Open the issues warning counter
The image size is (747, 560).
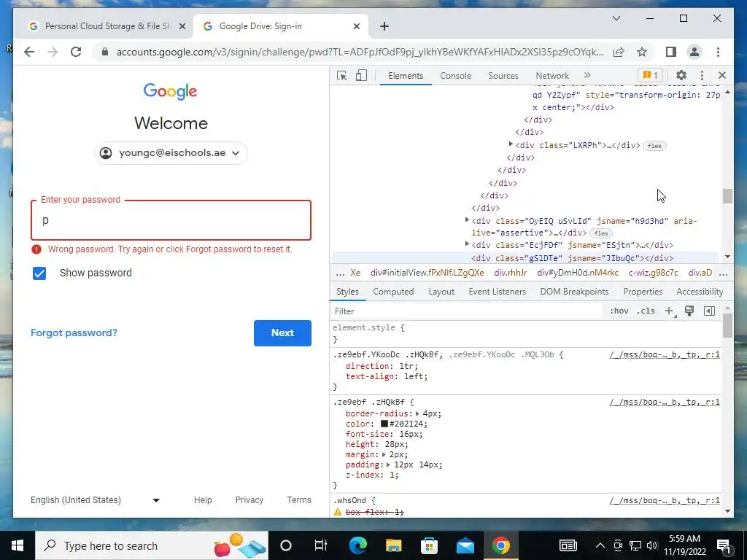pos(650,75)
